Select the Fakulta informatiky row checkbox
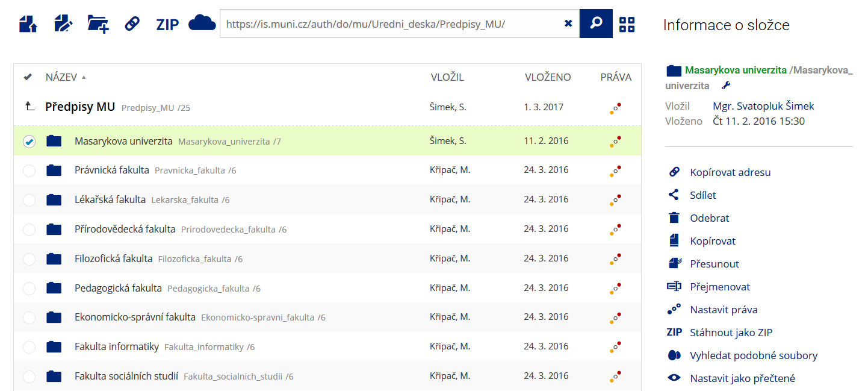This screenshot has width=868, height=391. [29, 347]
